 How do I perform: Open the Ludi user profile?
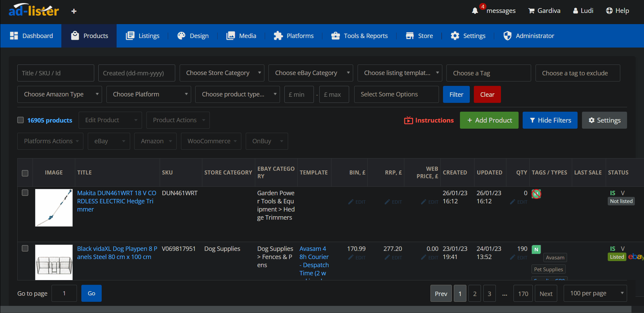(583, 11)
